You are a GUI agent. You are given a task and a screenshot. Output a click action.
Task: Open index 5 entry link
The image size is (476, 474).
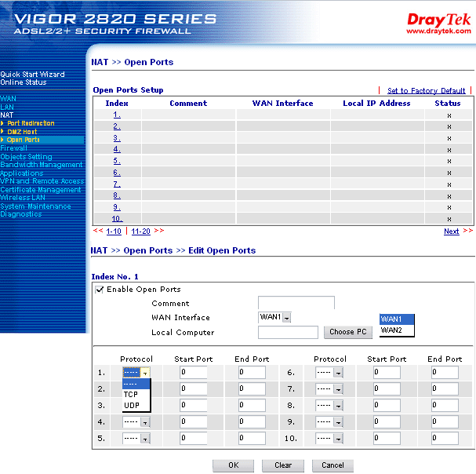[x=117, y=161]
